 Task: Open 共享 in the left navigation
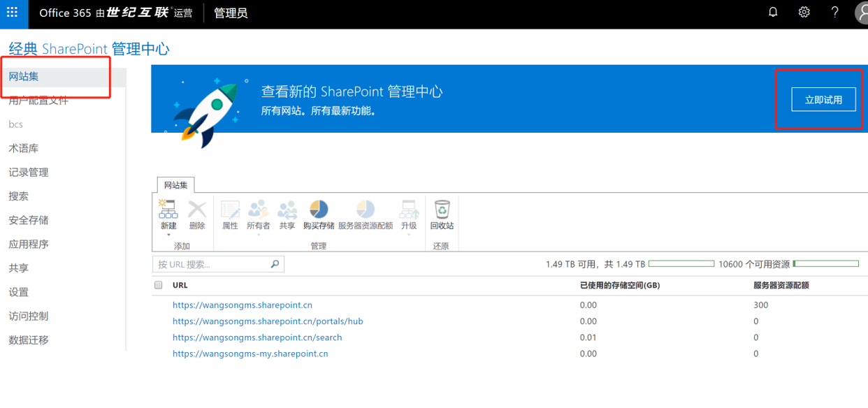coord(19,268)
